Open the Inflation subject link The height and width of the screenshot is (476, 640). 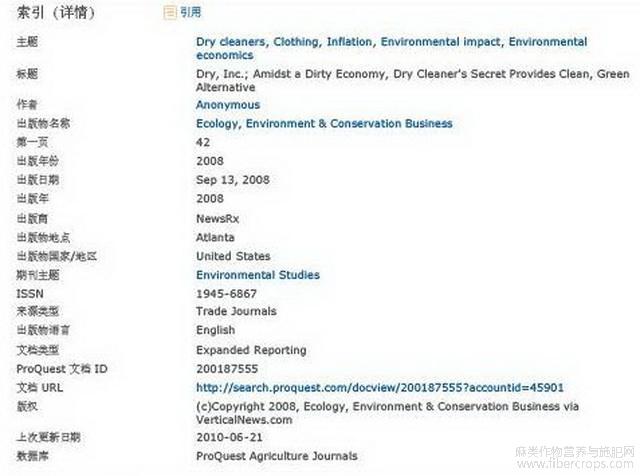tap(349, 42)
